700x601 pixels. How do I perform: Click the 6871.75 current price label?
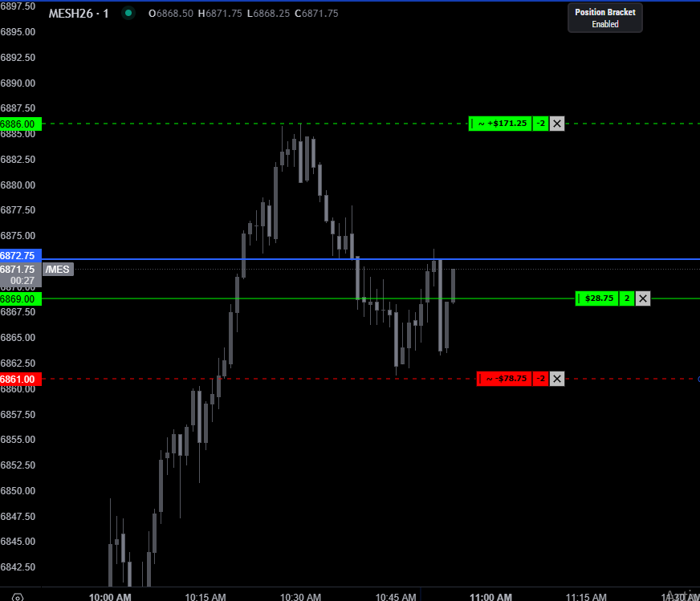(18, 270)
